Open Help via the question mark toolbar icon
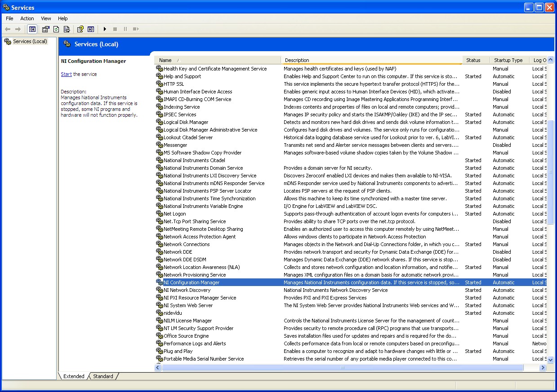The image size is (557, 392). (80, 29)
